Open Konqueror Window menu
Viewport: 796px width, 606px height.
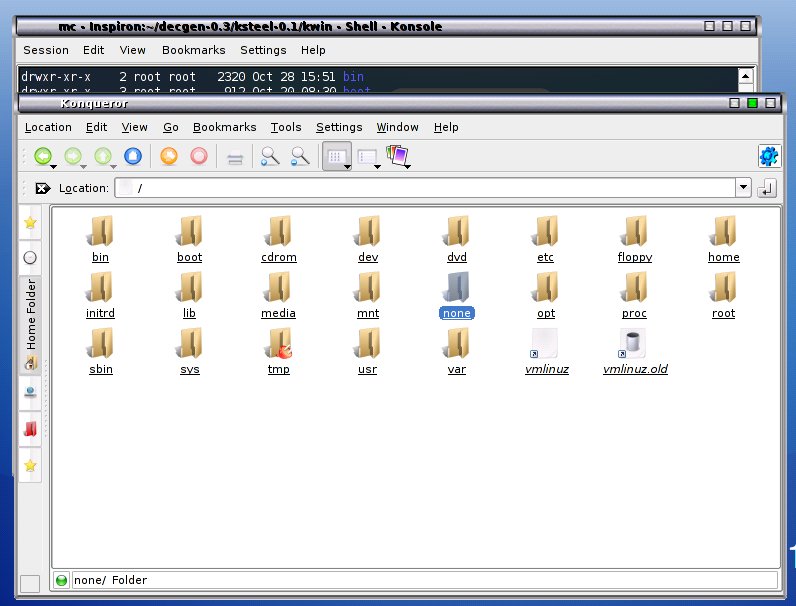point(397,127)
